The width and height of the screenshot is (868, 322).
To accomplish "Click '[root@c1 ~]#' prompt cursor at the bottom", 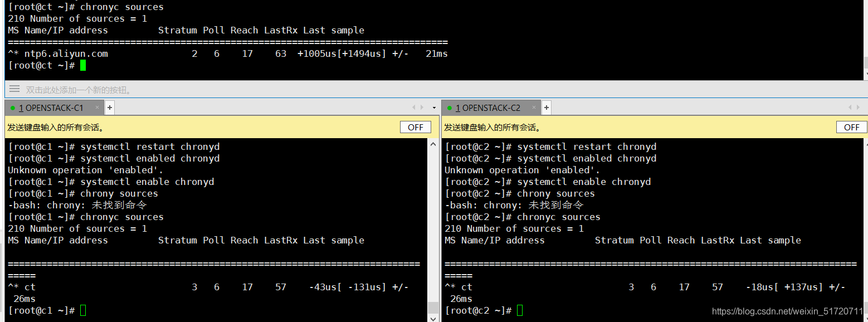I will [83, 310].
